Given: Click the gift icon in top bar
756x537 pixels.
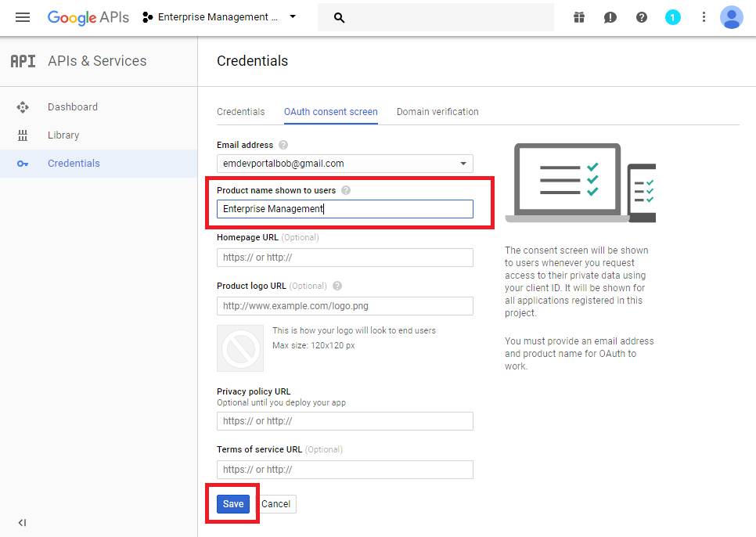Looking at the screenshot, I should coord(578,17).
